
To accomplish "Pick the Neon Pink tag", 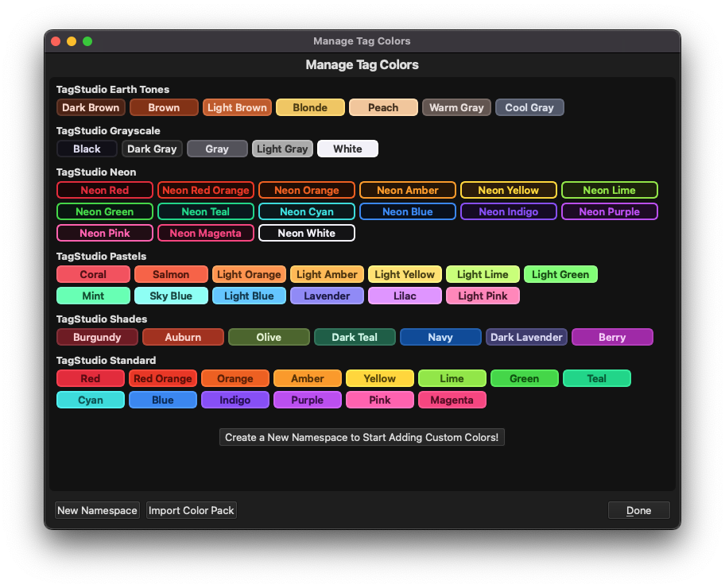I will (104, 233).
